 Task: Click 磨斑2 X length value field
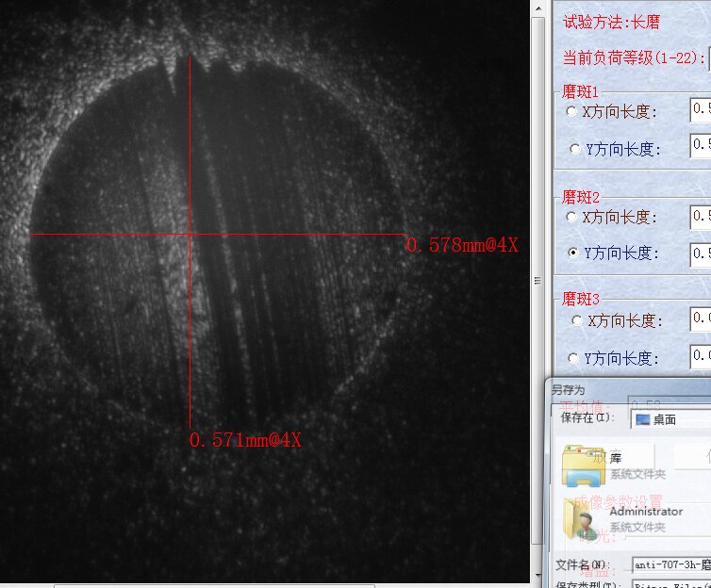(x=700, y=217)
